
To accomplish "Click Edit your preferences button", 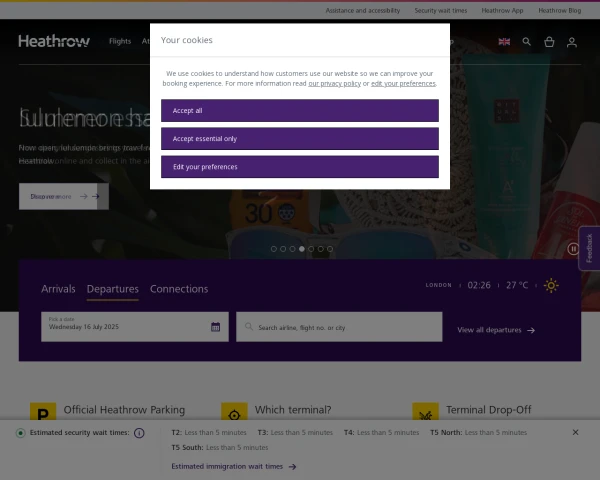I will 300,167.
